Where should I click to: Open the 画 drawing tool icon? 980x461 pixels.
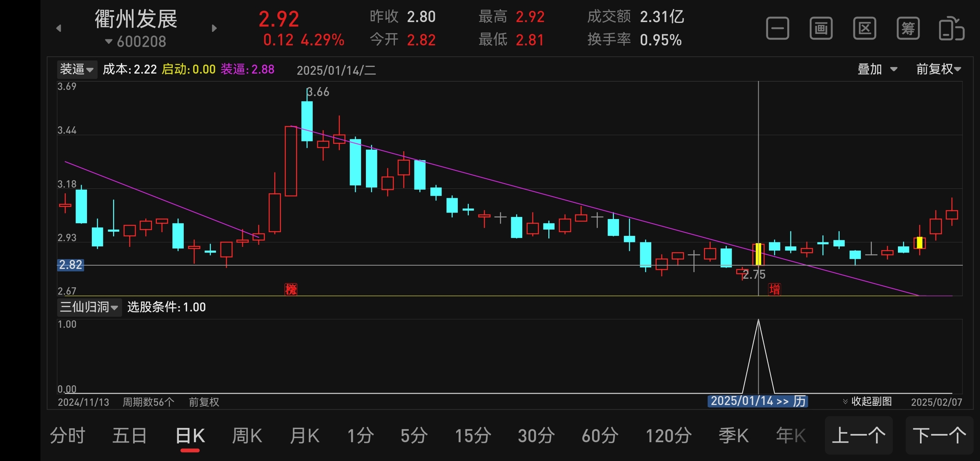click(x=821, y=29)
